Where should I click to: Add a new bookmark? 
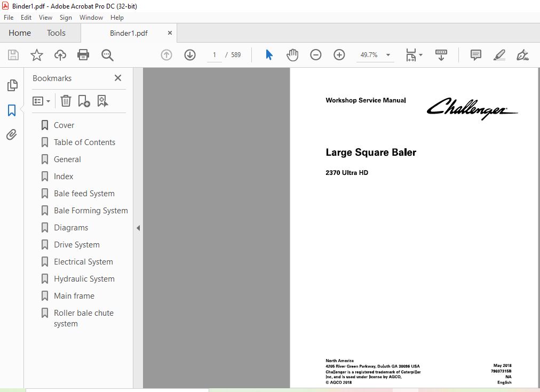pos(84,101)
